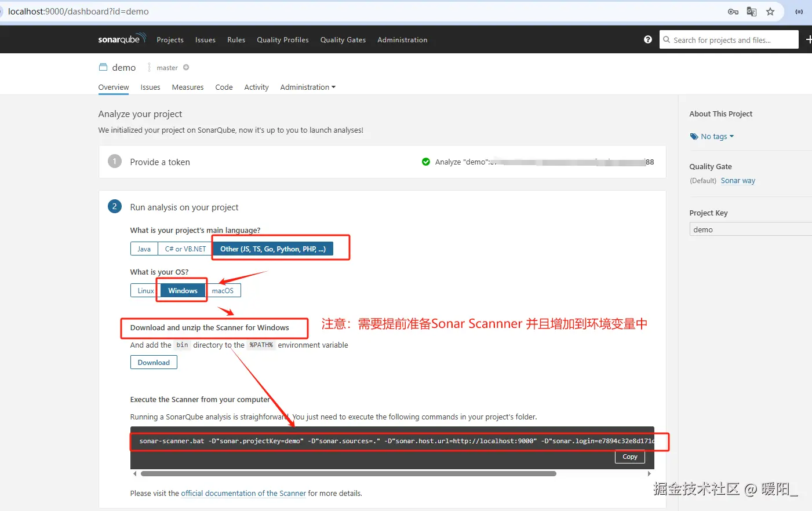
Task: Click the Quality Gate label
Action: pos(711,167)
